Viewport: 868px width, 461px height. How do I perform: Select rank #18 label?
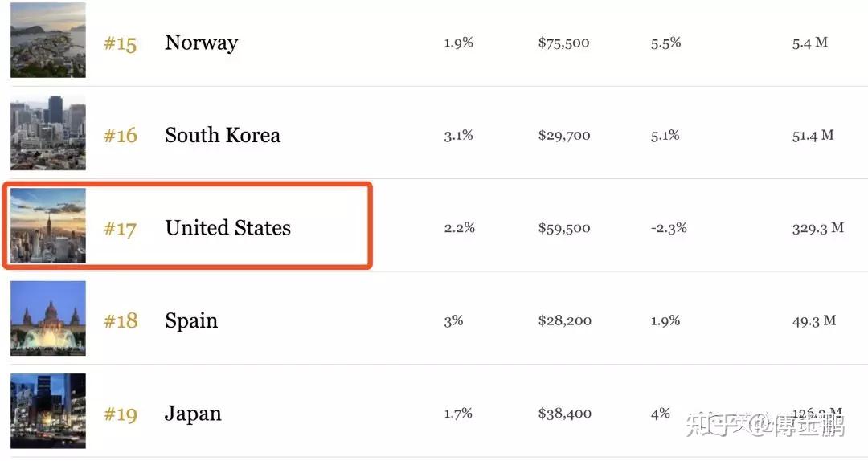pyautogui.click(x=121, y=321)
